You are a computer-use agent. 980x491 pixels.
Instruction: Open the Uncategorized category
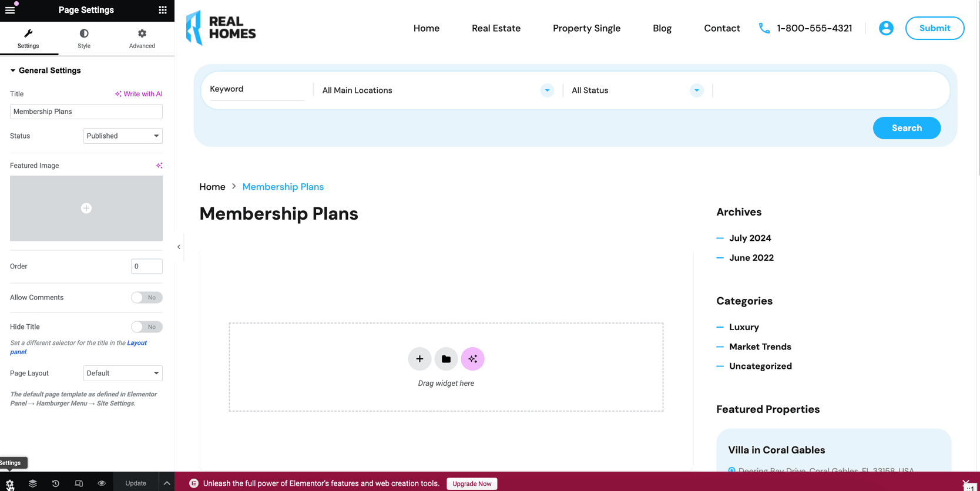760,366
